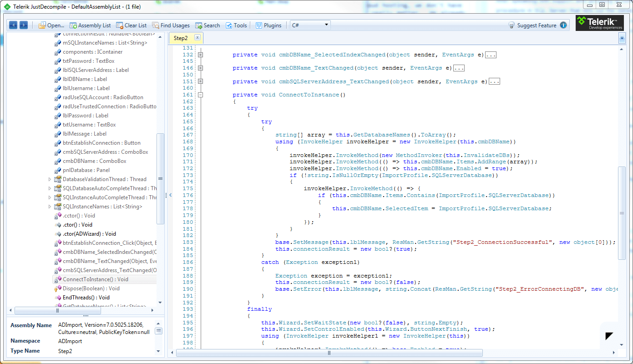The image size is (633, 364).
Task: Click Clear List in toolbar
Action: pyautogui.click(x=132, y=25)
